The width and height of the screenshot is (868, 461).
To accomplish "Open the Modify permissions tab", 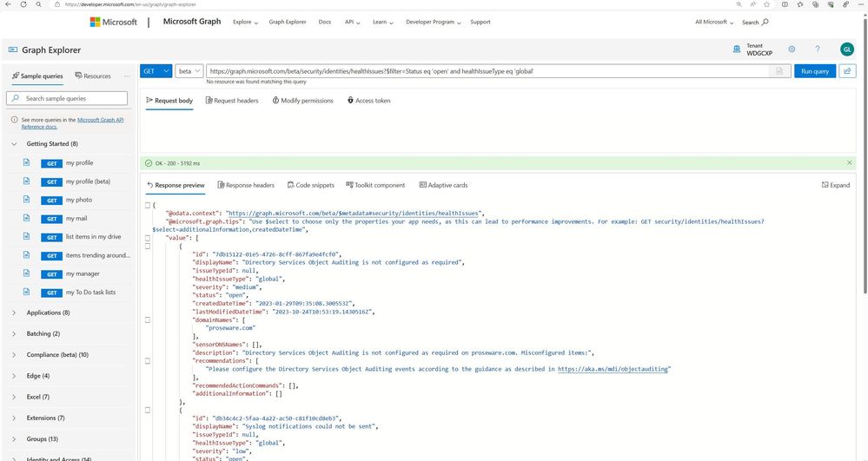I will click(303, 100).
